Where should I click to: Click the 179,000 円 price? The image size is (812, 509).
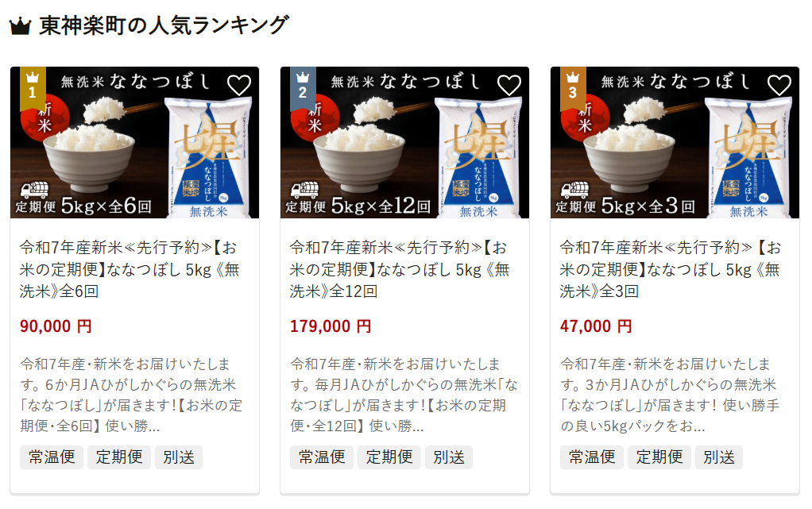(x=331, y=326)
